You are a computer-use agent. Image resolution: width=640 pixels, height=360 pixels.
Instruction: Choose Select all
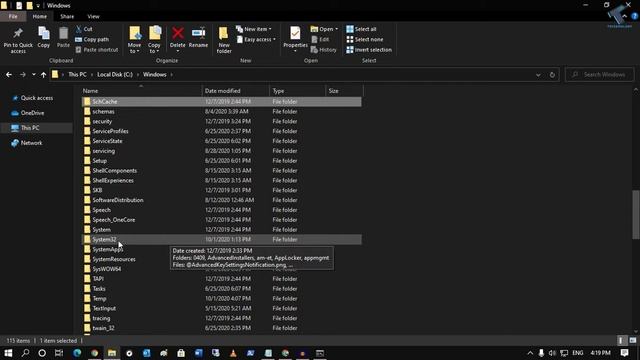click(361, 29)
